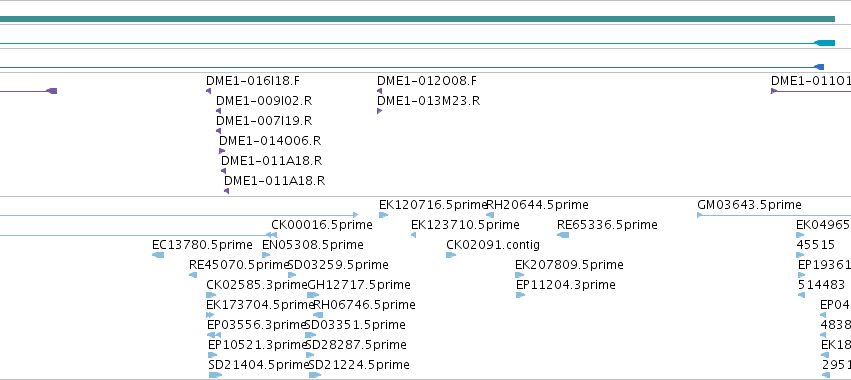The height and width of the screenshot is (380, 851).
Task: Select the RE65336.5prime EST box
Action: click(x=563, y=235)
